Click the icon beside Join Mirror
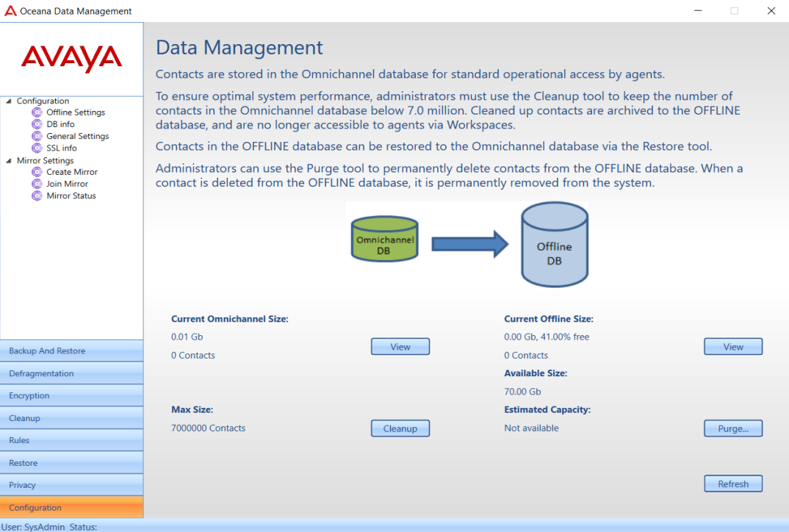 37,184
